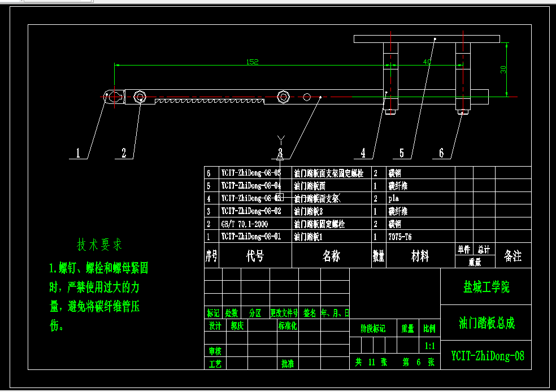Select the drawing title 油门踏板总成
Screen dimensions: 556x392
pyautogui.click(x=486, y=323)
